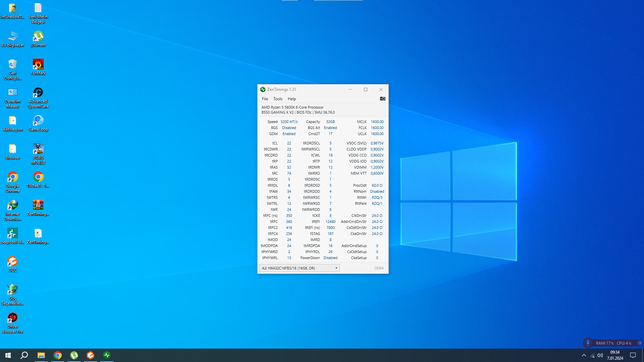The image size is (644, 362).
Task: Click the PowerDown value Disabled
Action: coord(330,258)
